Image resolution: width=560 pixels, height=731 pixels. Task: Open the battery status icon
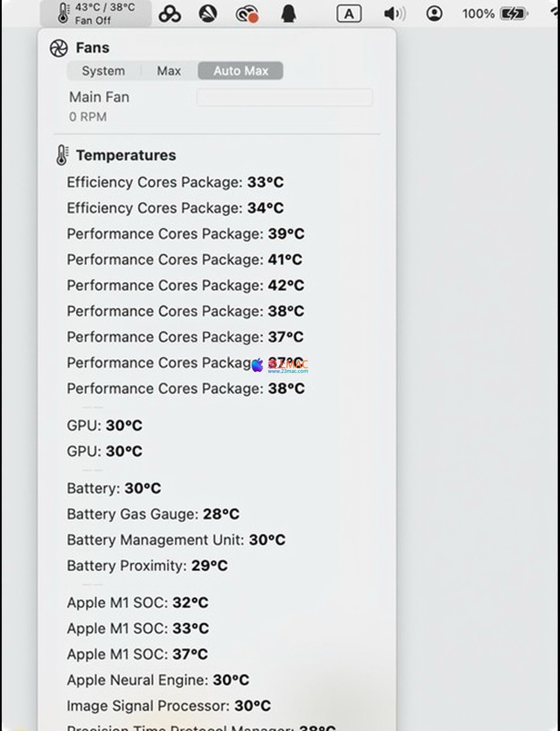click(513, 14)
